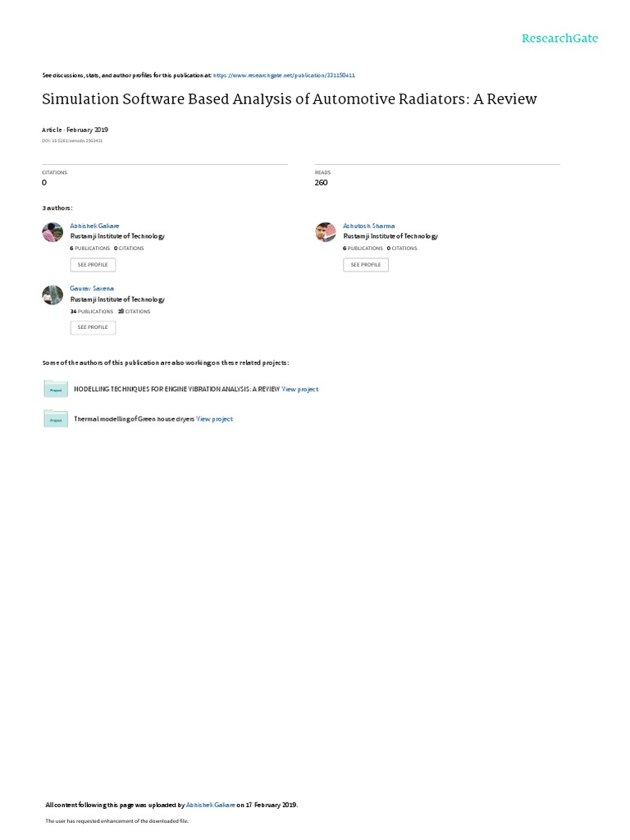Click SEE PROFILE under Ashutosh Sharma
Image resolution: width=630 pixels, height=840 pixels.
tap(366, 265)
